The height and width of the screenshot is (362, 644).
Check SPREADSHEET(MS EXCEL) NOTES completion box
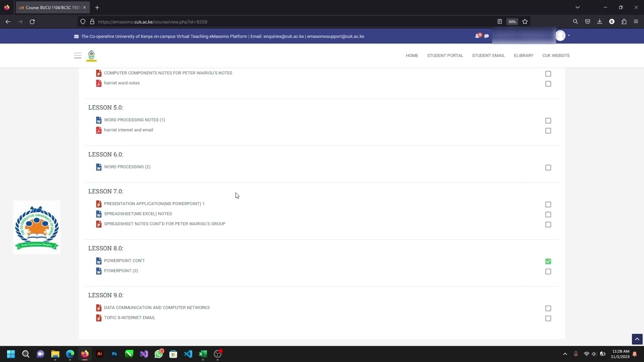(548, 215)
